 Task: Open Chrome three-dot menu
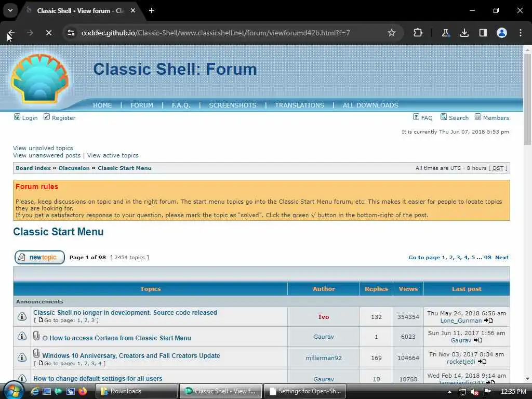coord(521,33)
